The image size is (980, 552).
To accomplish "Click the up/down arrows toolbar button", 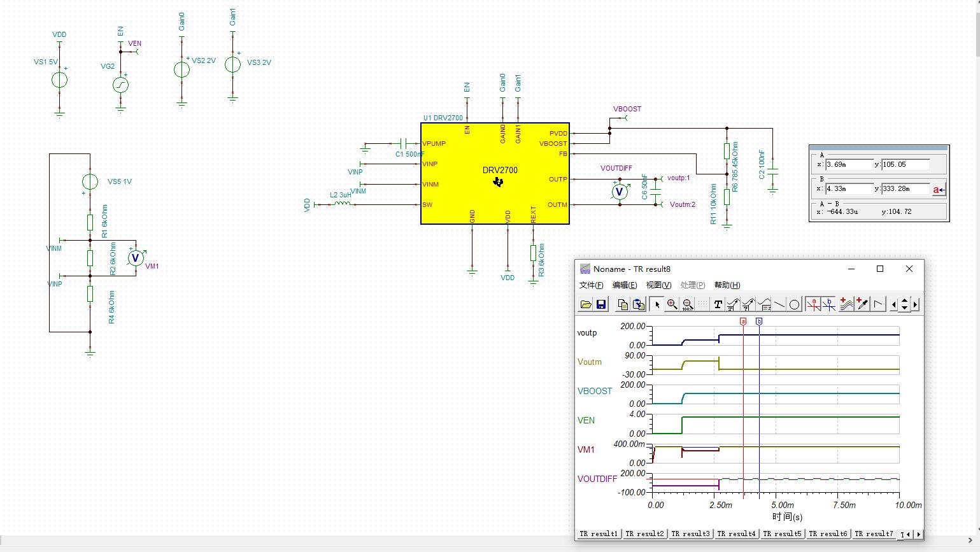I will tap(905, 304).
